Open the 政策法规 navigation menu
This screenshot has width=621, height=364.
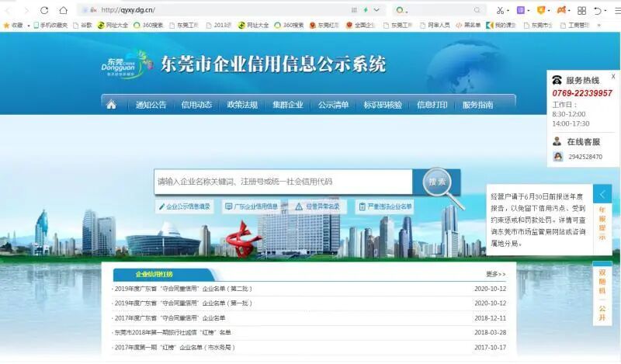(242, 105)
